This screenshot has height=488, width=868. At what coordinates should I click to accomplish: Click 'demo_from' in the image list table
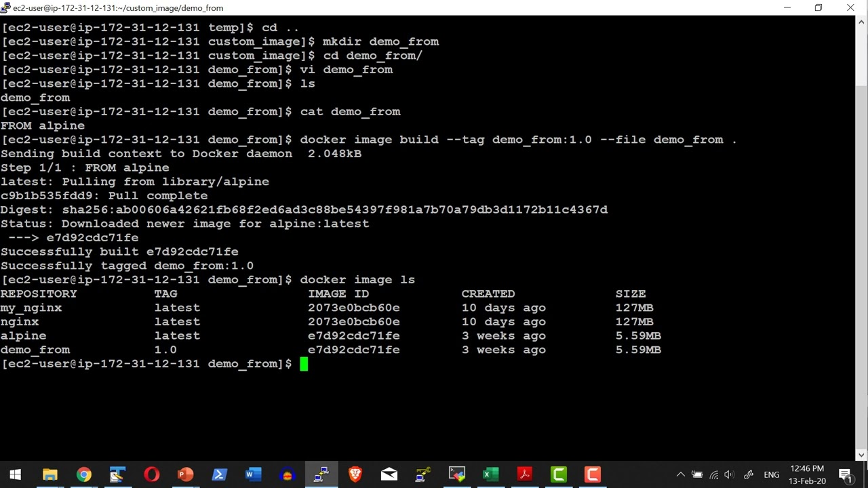[x=35, y=350]
